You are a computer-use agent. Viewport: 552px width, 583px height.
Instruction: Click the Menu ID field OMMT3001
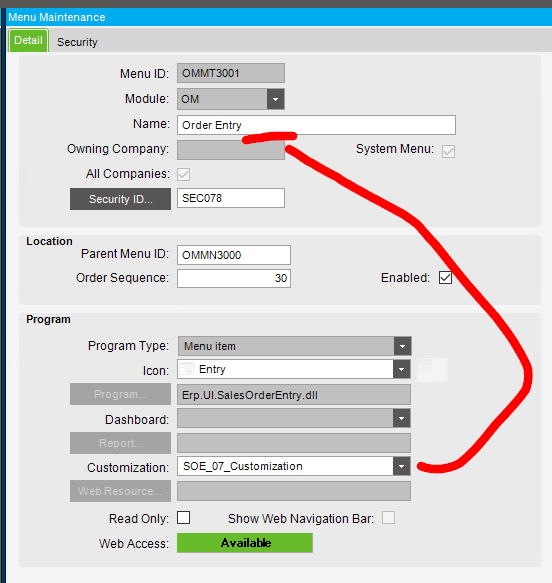point(231,73)
